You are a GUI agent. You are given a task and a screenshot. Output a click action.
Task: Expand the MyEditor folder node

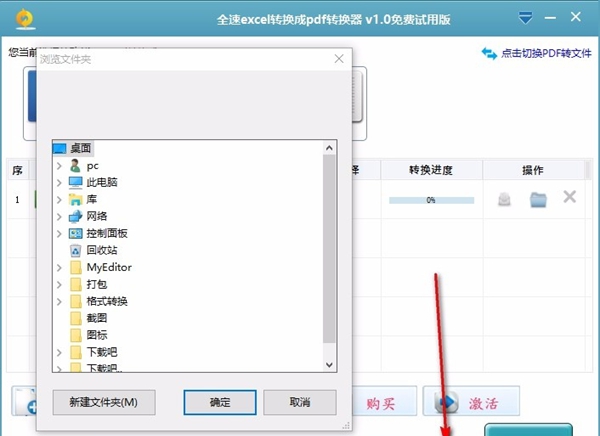pos(59,267)
